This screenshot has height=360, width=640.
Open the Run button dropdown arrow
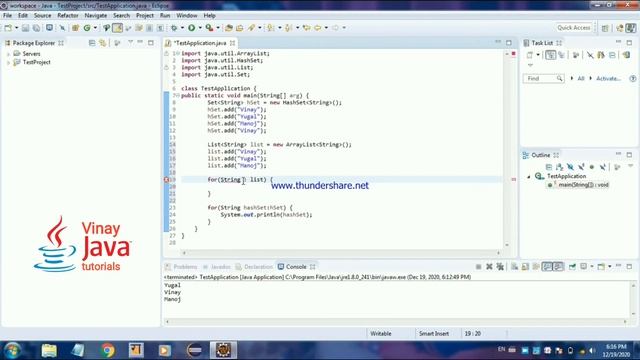point(200,28)
